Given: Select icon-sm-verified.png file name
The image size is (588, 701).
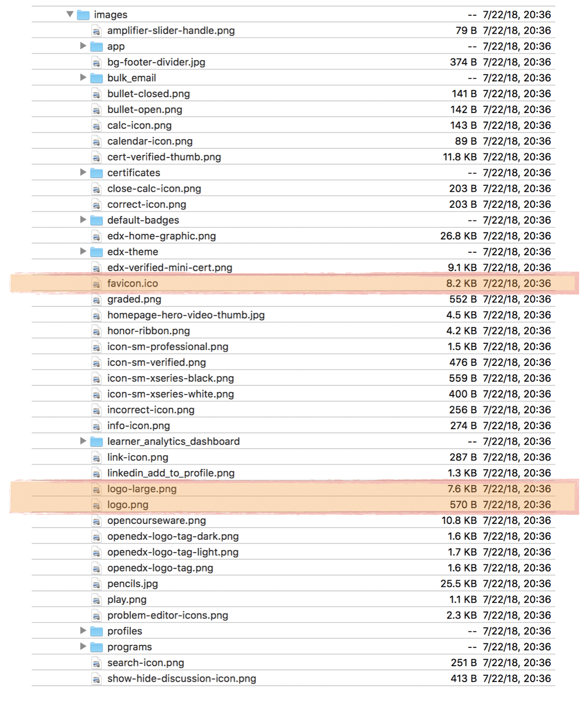Looking at the screenshot, I should (x=156, y=362).
